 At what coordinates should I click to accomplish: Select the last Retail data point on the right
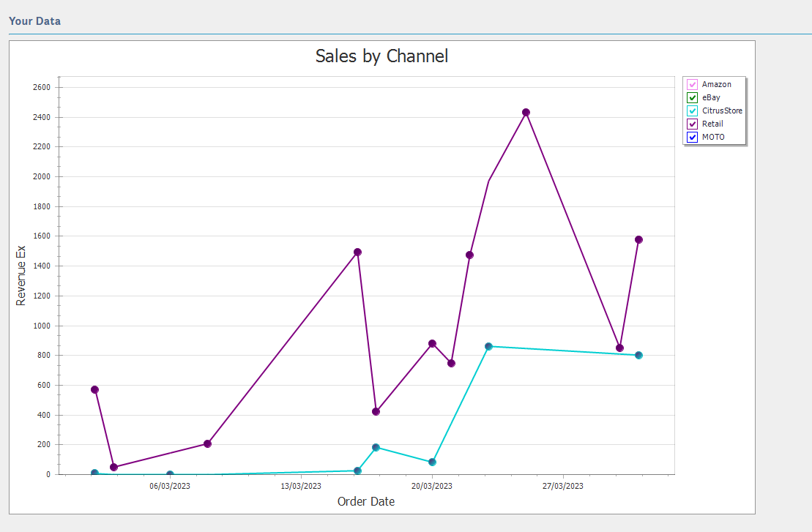tap(638, 239)
